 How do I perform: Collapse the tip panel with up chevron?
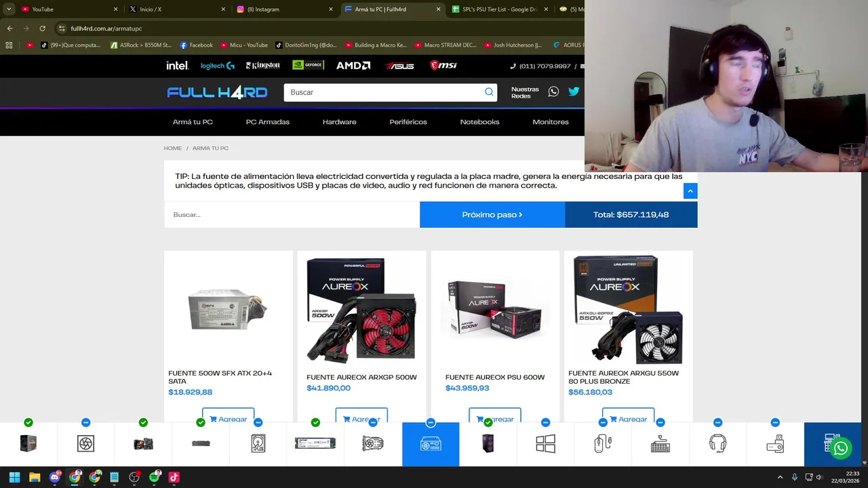[x=690, y=191]
